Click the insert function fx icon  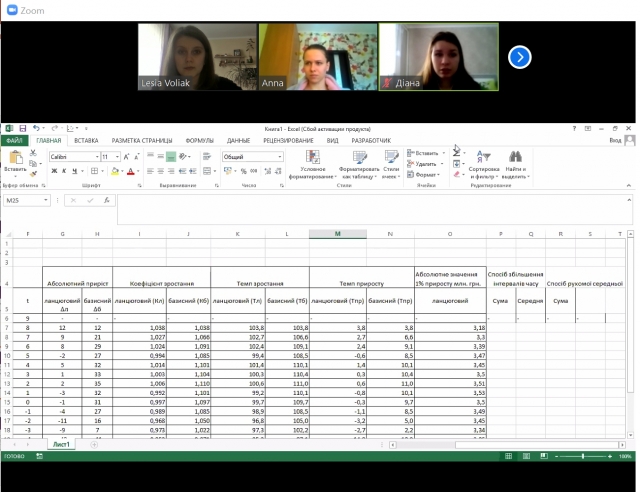click(x=105, y=201)
